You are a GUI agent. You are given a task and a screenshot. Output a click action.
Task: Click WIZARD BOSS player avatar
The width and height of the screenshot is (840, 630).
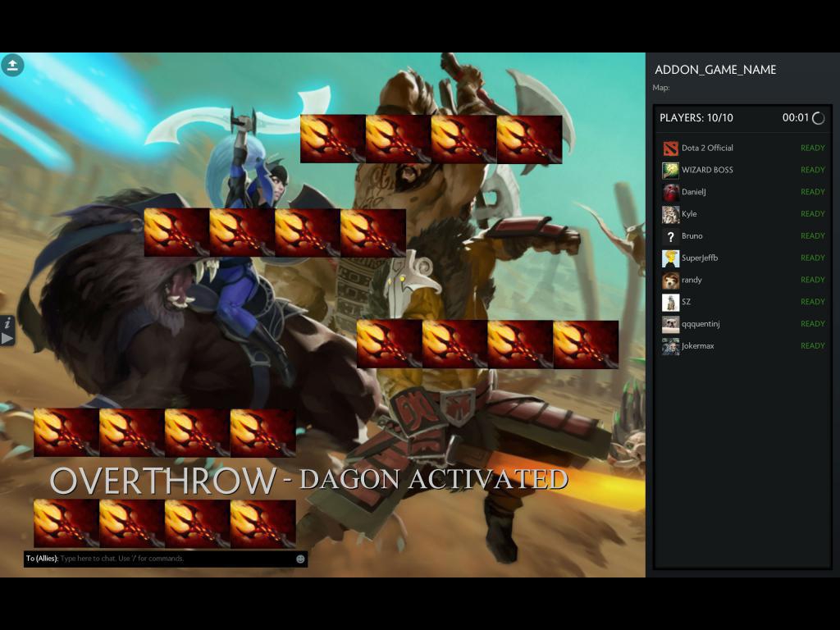tap(670, 171)
